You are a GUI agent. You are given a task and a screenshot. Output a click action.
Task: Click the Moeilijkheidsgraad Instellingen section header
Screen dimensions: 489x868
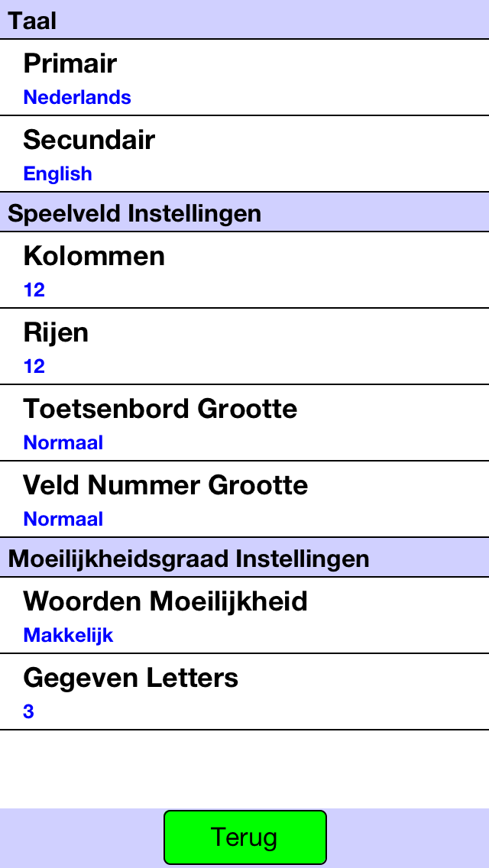[x=244, y=558]
